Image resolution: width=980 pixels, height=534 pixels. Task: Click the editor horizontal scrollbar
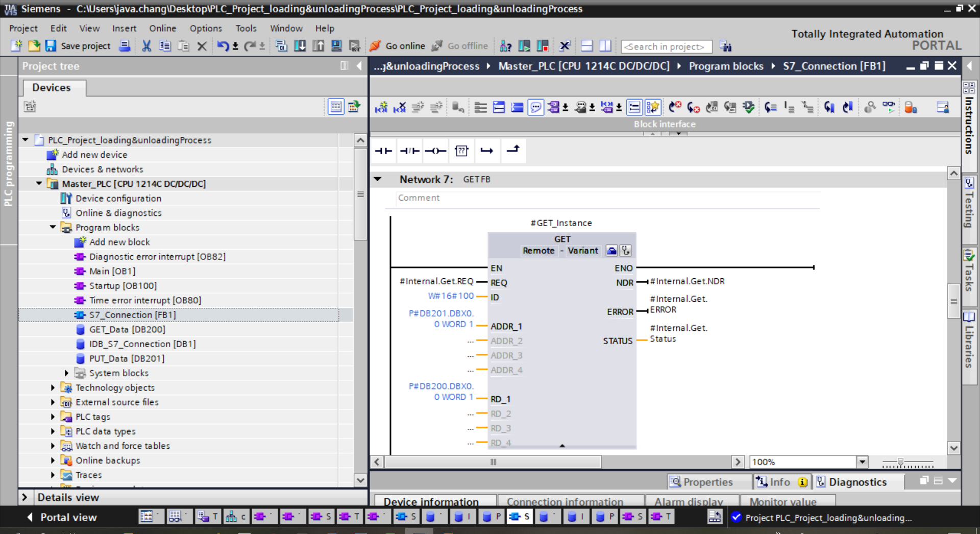click(493, 462)
